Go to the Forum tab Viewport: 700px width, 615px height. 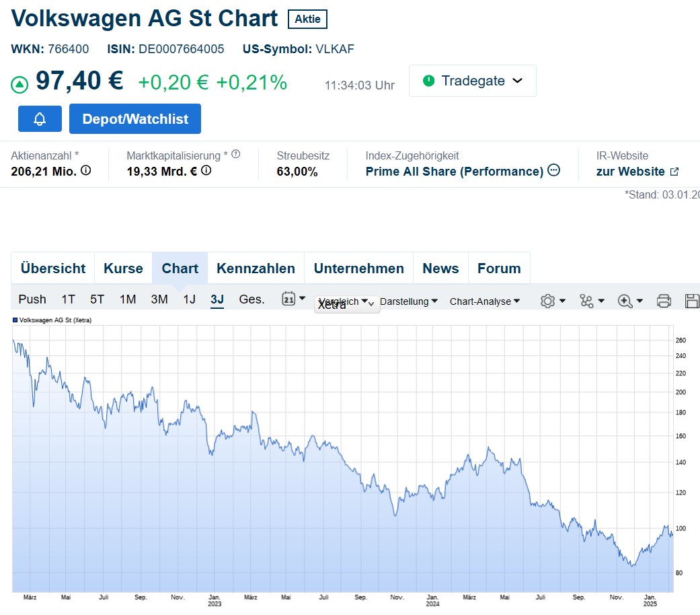click(499, 268)
